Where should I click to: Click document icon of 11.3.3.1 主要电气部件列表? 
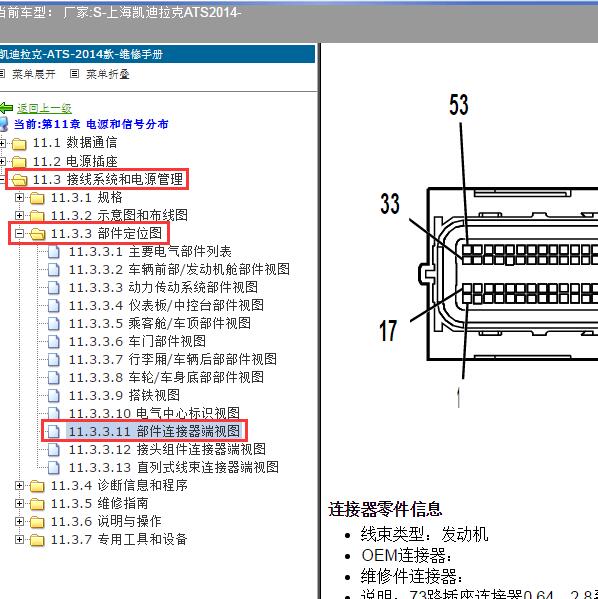(54, 252)
